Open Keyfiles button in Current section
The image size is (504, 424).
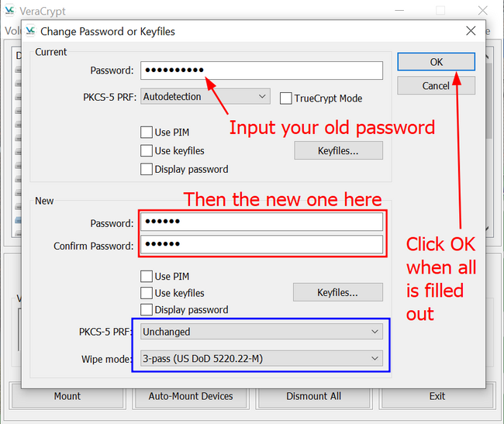point(339,150)
